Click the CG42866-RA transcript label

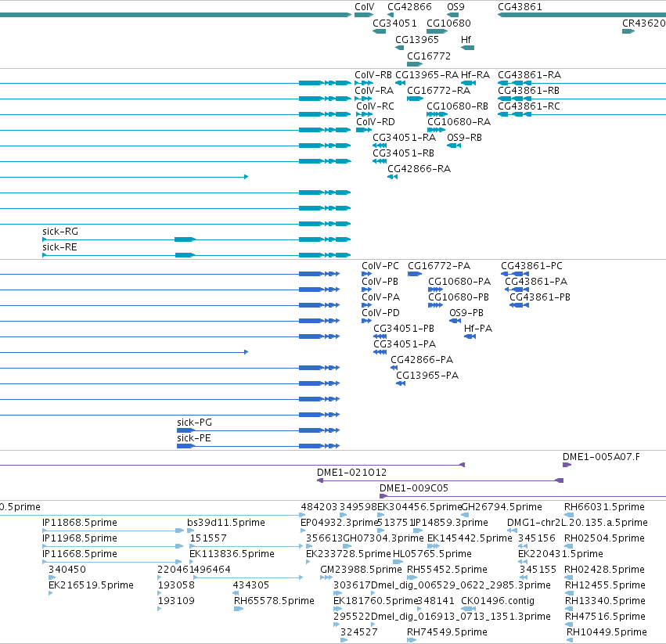[x=419, y=169]
